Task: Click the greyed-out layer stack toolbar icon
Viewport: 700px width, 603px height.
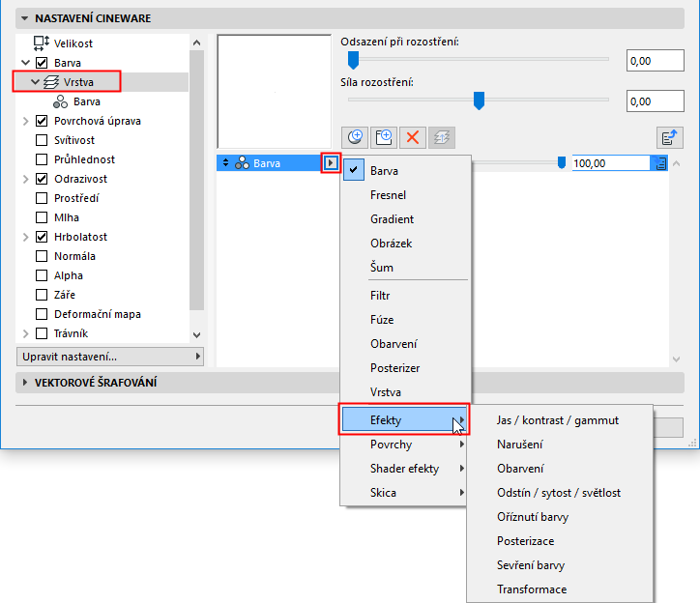Action: (x=442, y=137)
